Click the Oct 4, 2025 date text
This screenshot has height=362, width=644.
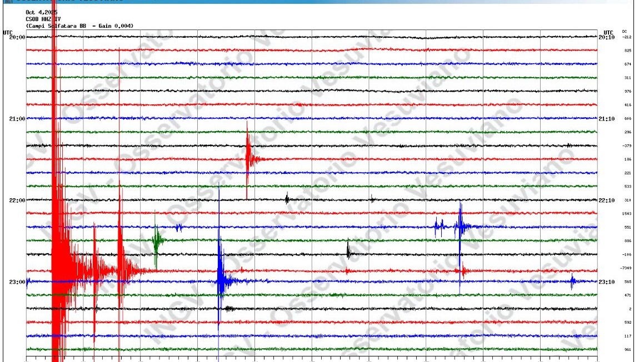click(x=42, y=12)
